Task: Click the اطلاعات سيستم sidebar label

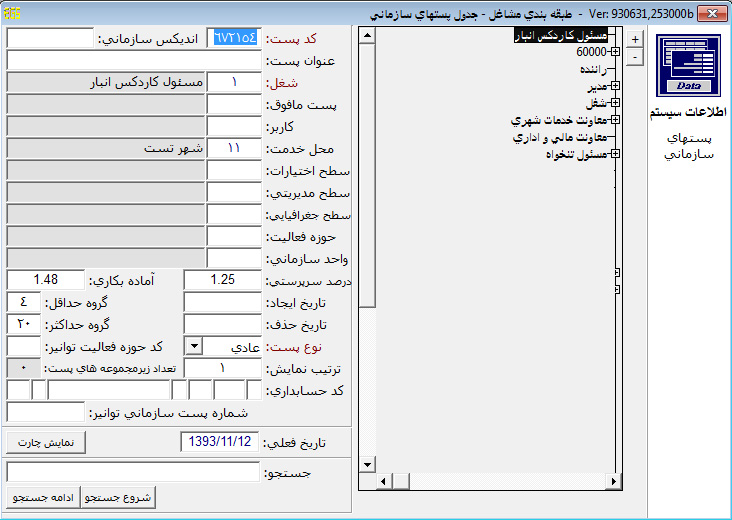Action: point(688,113)
